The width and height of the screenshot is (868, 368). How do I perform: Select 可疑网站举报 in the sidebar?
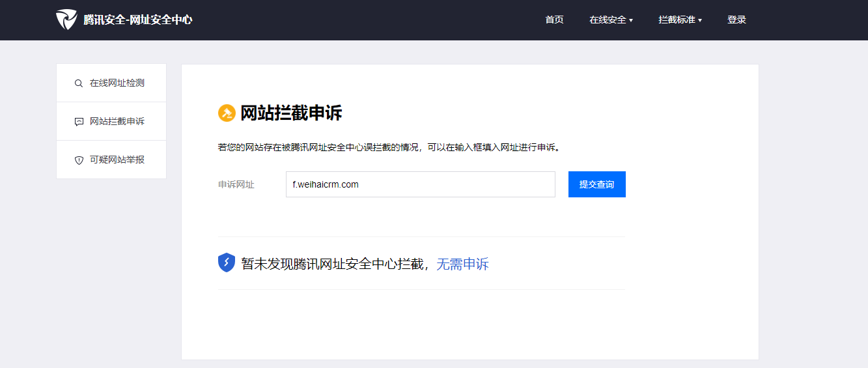tap(111, 160)
